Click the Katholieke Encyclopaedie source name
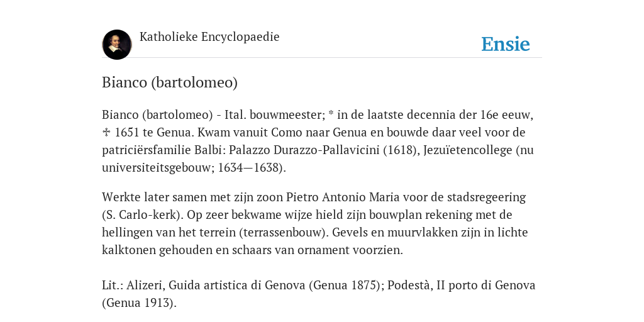This screenshot has width=644, height=322. click(209, 37)
